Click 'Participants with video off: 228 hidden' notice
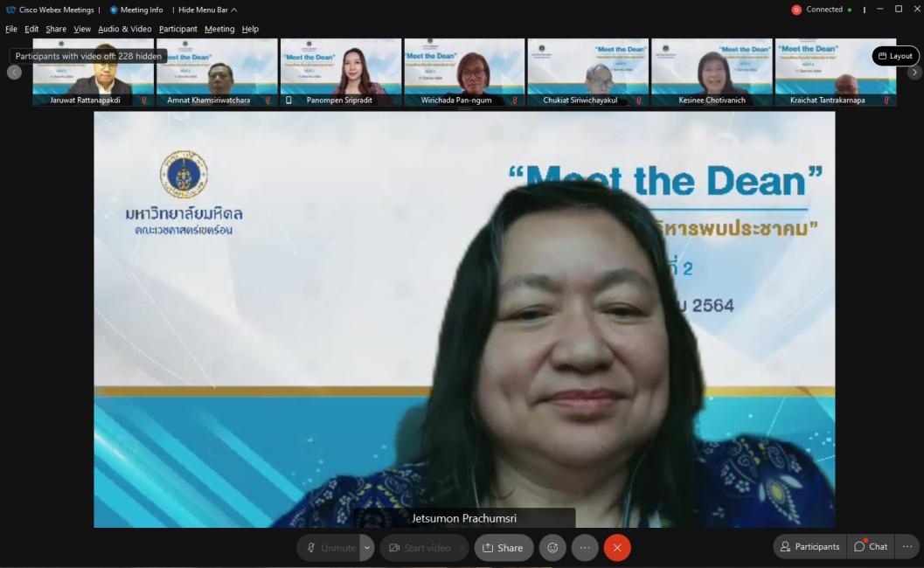This screenshot has width=924, height=568. click(x=88, y=56)
